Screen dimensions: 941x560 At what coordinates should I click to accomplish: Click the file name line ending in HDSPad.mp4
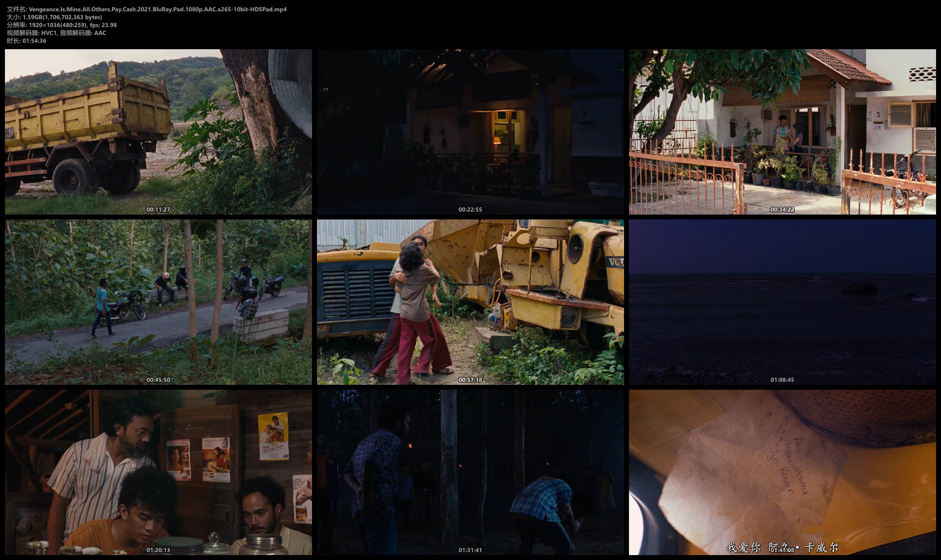tap(147, 9)
